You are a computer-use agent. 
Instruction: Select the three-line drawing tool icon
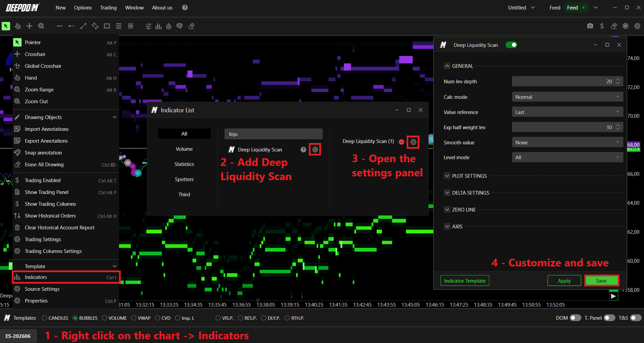point(119,26)
